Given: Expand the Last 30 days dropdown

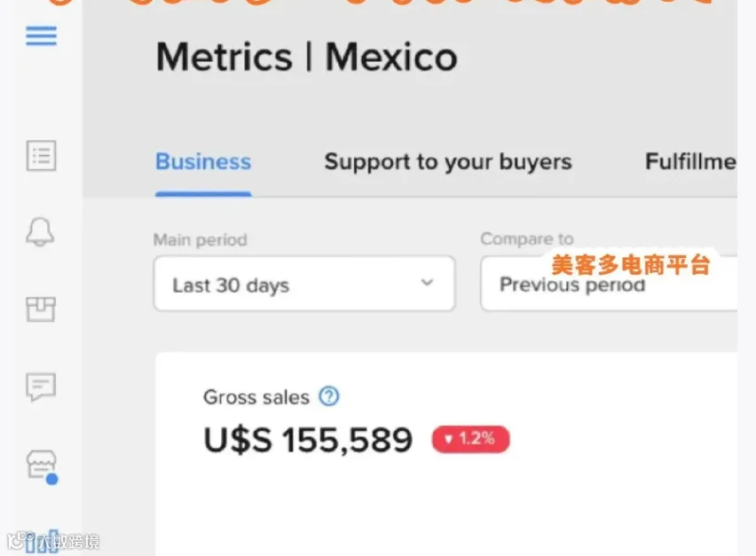Looking at the screenshot, I should [303, 284].
